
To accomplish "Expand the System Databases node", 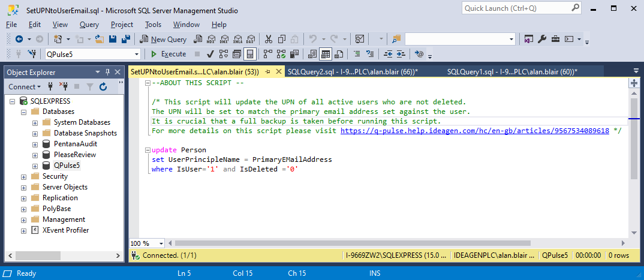I will [x=35, y=122].
